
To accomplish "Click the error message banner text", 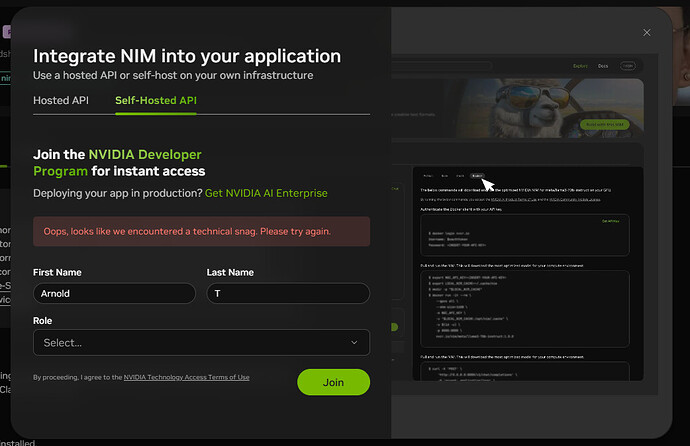I will click(x=187, y=231).
